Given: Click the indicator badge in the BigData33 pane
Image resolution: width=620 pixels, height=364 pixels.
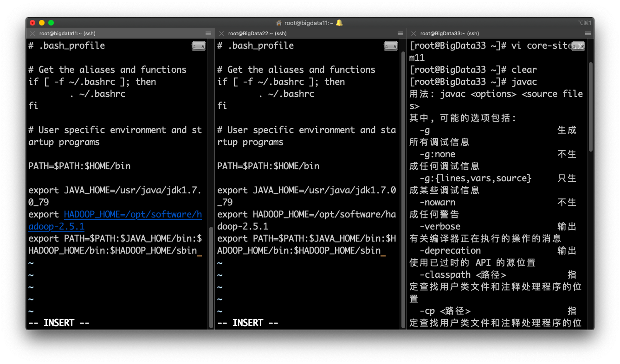Looking at the screenshot, I should pos(578,46).
